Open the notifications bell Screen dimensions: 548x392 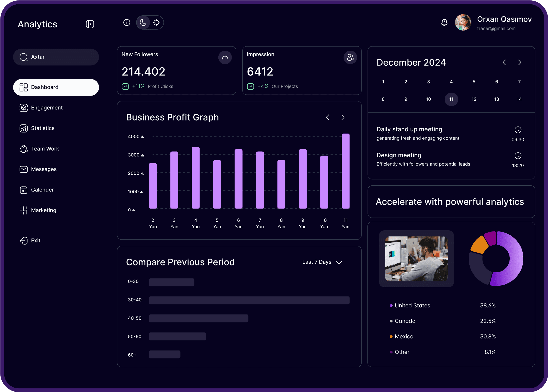point(444,23)
